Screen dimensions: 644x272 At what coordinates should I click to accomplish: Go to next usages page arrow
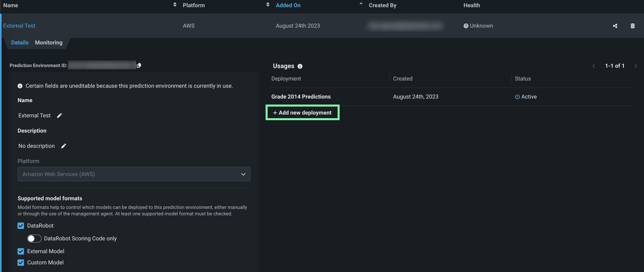(x=636, y=66)
